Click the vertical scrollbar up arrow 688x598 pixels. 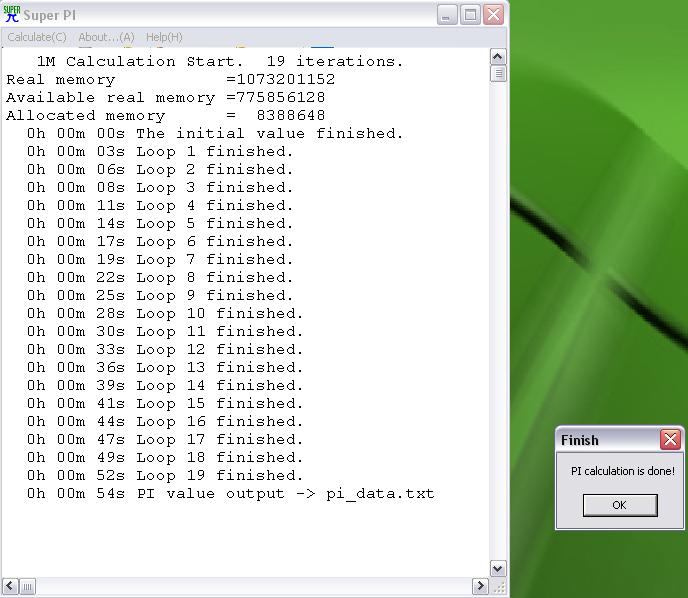[x=498, y=57]
